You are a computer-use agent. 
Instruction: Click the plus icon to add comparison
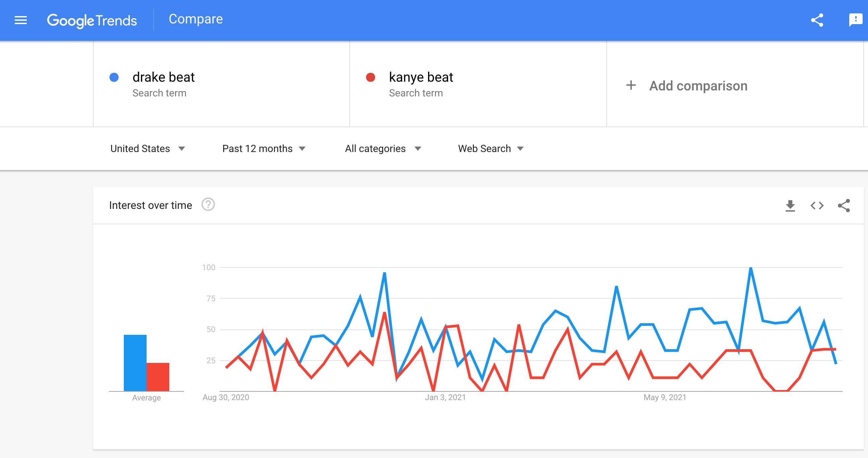(x=631, y=85)
